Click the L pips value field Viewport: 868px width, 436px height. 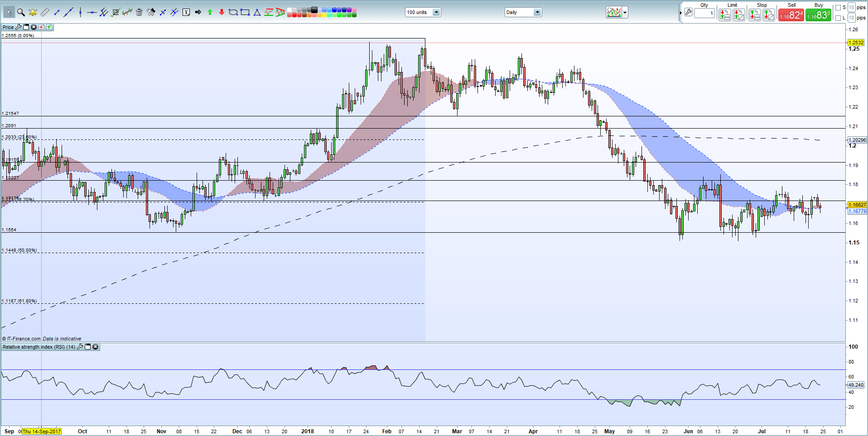851,18
